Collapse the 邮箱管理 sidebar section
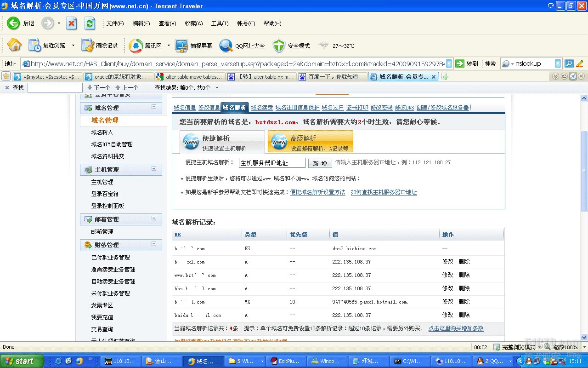This screenshot has width=588, height=368. (154, 218)
